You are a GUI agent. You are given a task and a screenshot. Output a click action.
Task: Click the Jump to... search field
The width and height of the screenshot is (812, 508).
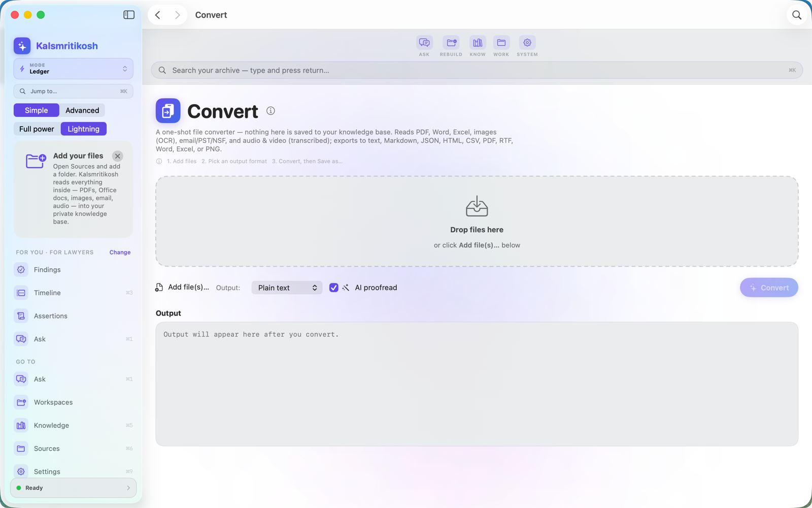point(74,91)
